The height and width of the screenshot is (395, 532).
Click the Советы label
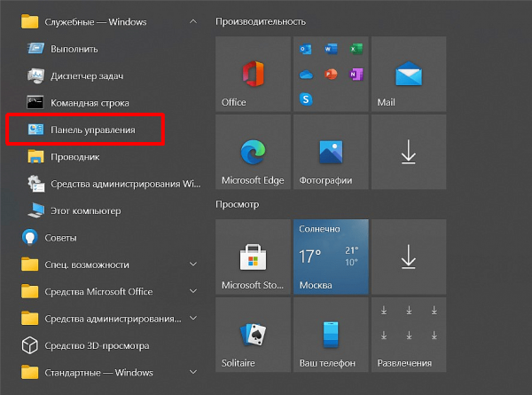(x=60, y=238)
